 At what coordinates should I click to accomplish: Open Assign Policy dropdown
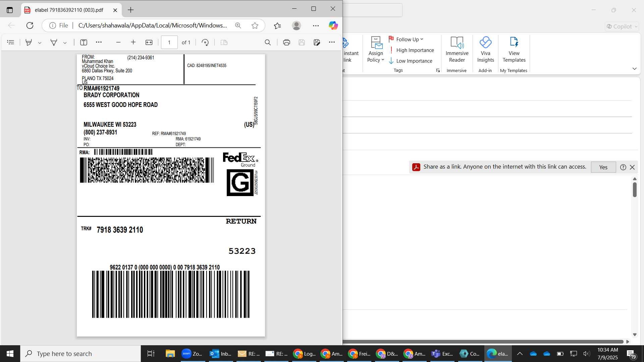(376, 50)
